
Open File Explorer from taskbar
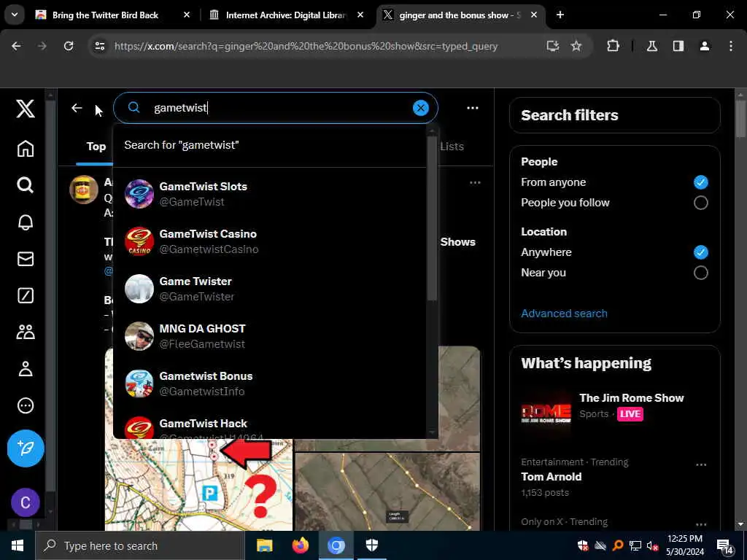coord(264,545)
